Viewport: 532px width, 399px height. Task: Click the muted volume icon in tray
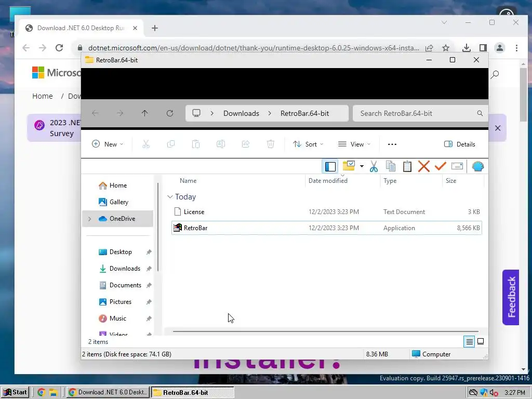click(494, 393)
